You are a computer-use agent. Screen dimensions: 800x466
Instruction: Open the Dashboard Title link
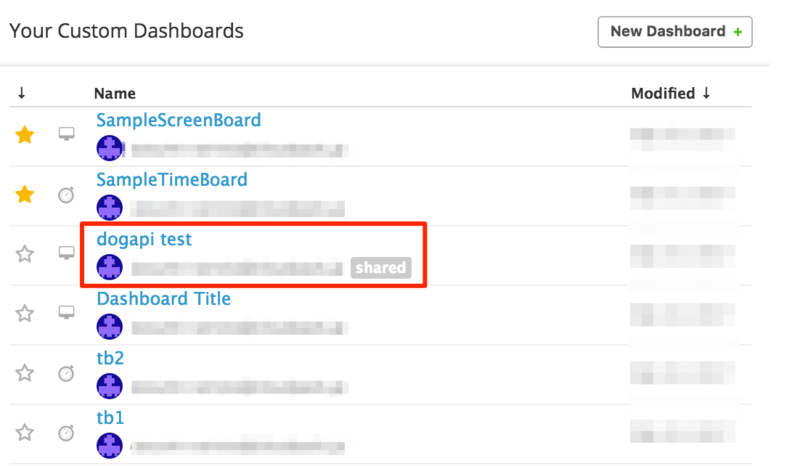coord(164,299)
